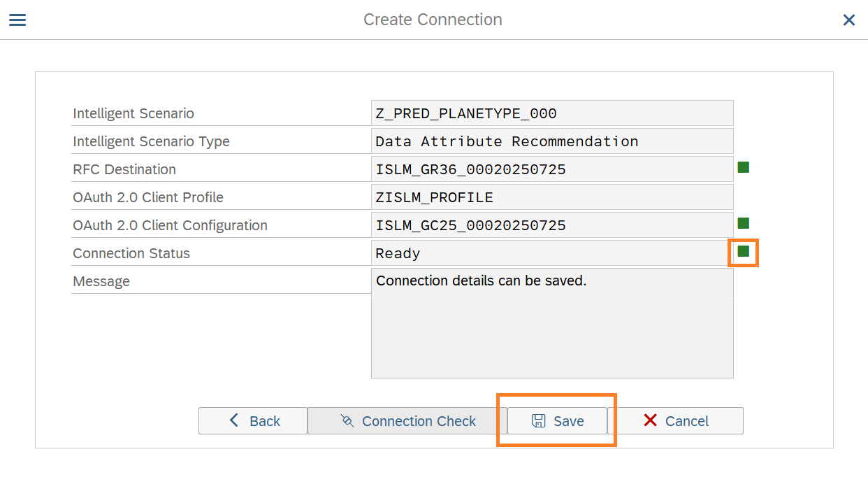
Task: Open the hamburger menu in the header
Action: tap(17, 20)
